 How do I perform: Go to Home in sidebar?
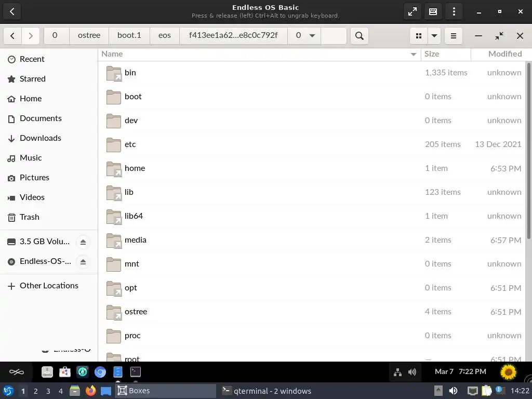tap(49, 98)
